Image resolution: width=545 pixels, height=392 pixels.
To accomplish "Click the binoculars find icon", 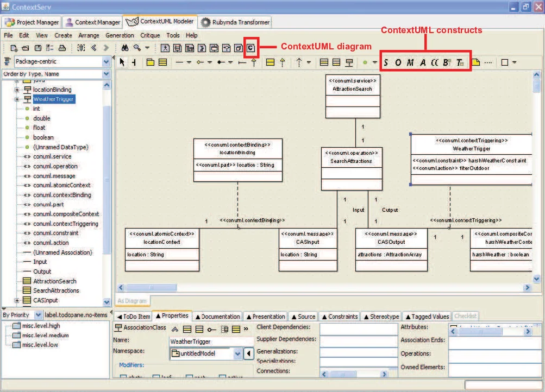I will pyautogui.click(x=124, y=48).
